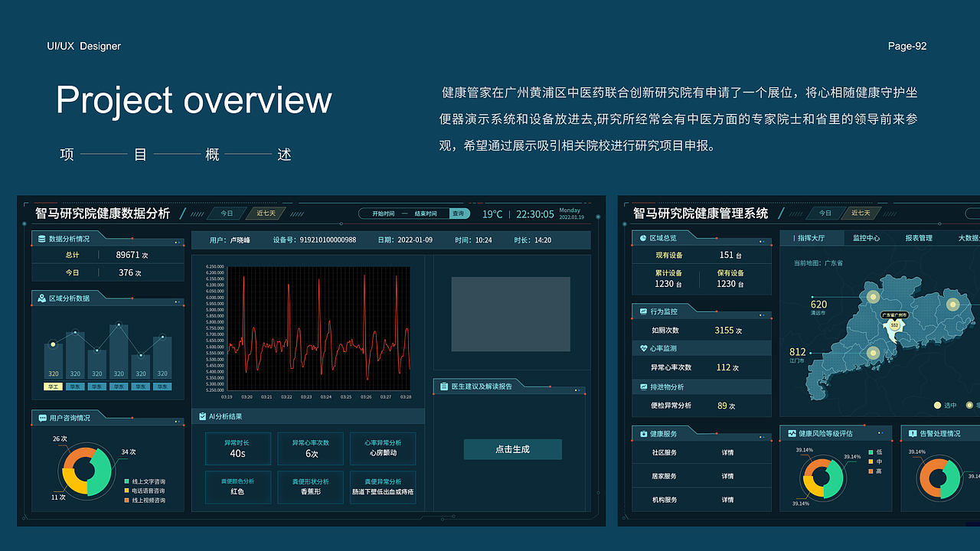Click the 健康服务 medical kit icon
The image size is (980, 551).
coord(643,434)
